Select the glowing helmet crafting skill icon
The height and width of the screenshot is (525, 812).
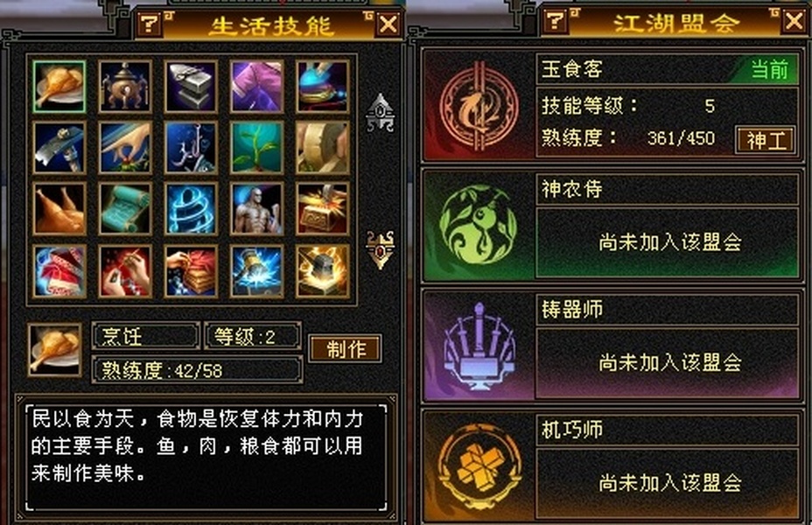323,271
